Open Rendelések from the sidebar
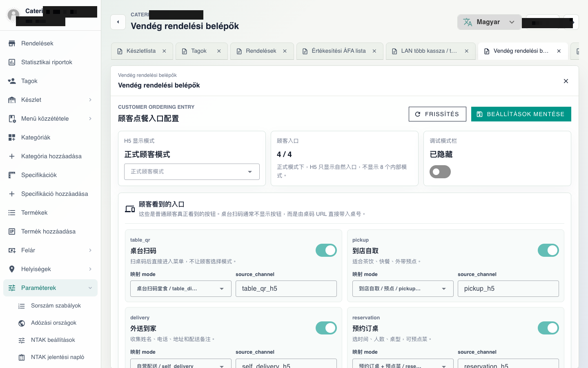Screen dimensions: 588x368 [50, 43]
